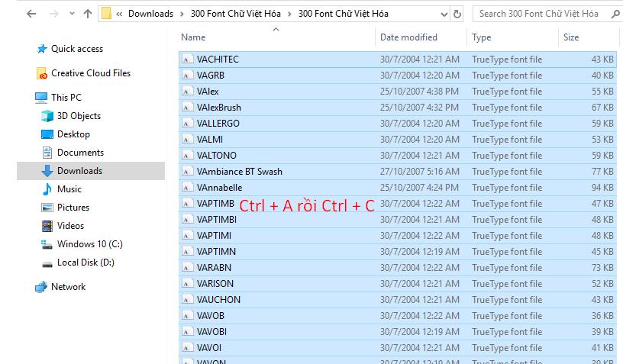623x364 pixels.
Task: Select the VAlexBrush font file
Action: click(x=397, y=107)
